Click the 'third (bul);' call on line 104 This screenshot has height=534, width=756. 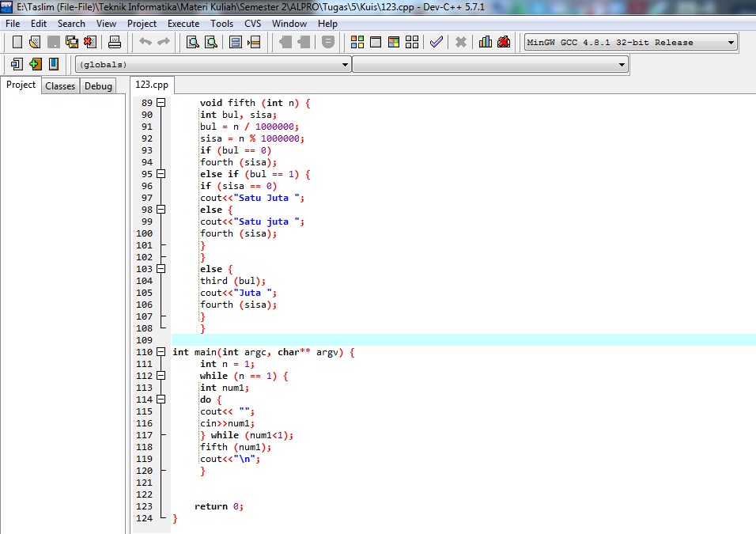coord(232,281)
